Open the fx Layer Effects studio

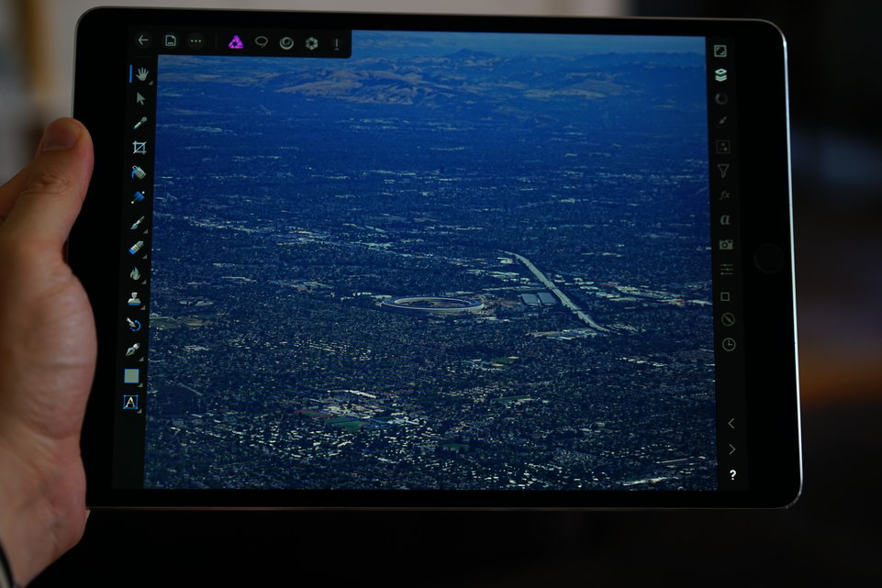tap(724, 195)
